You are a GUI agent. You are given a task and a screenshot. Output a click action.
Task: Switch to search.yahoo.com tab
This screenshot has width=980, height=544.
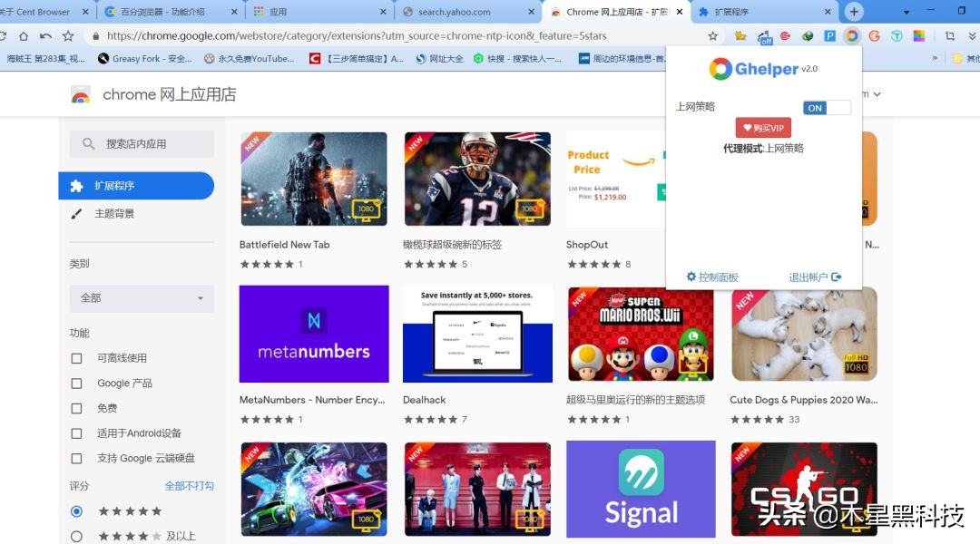[x=468, y=12]
